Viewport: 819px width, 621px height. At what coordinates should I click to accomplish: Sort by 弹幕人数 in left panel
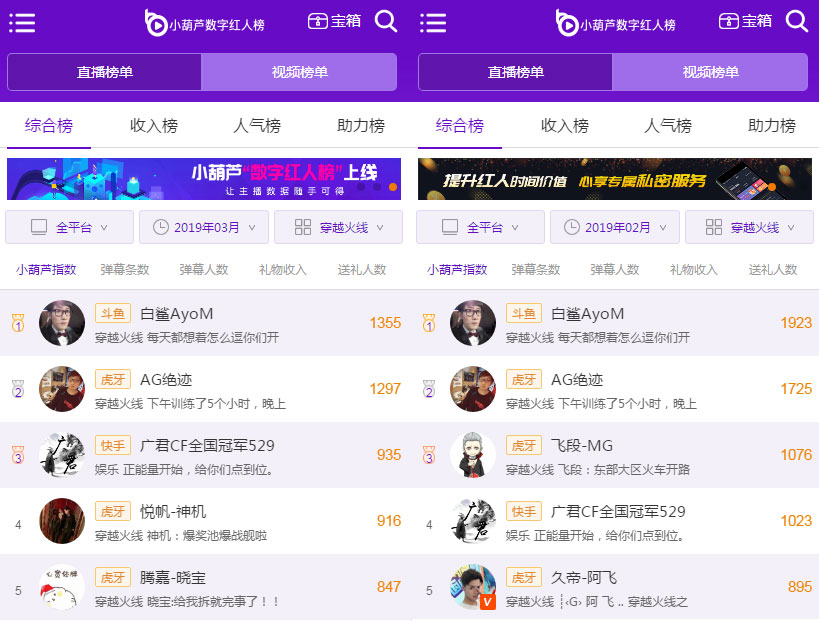pyautogui.click(x=204, y=270)
